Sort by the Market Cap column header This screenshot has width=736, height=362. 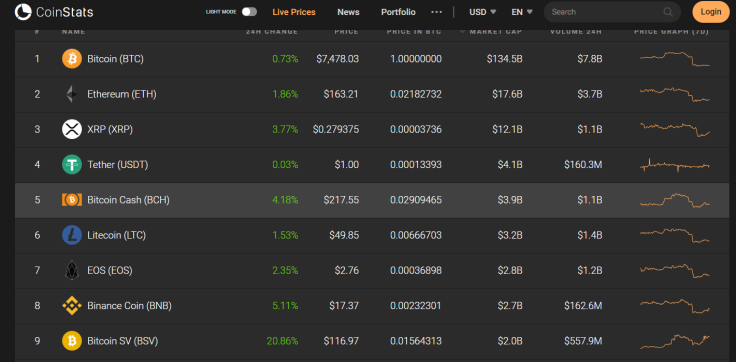tap(495, 31)
